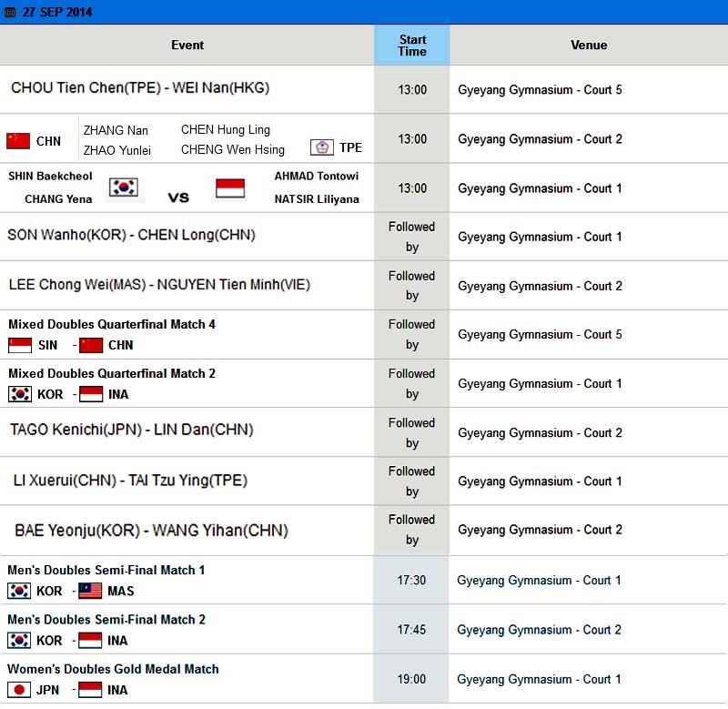
Task: Click the calendar icon beside 27 SEP 2014
Action: 10,13
